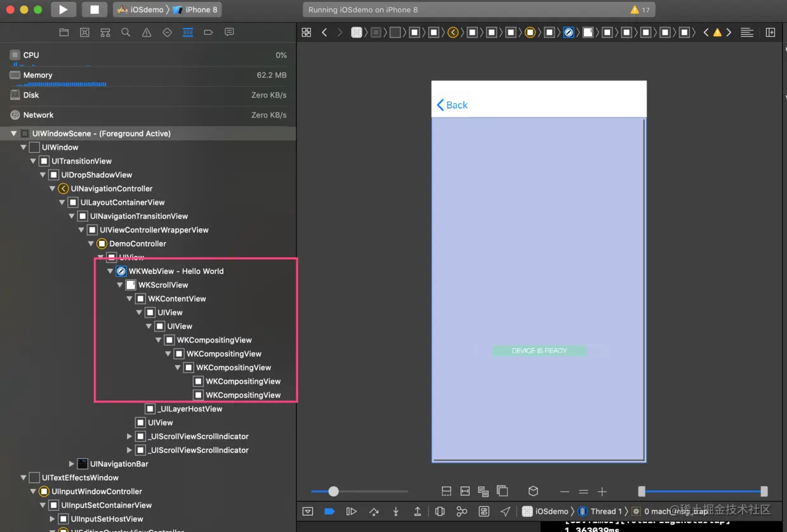Click Back in the device preview
This screenshot has height=532, width=787.
[452, 105]
